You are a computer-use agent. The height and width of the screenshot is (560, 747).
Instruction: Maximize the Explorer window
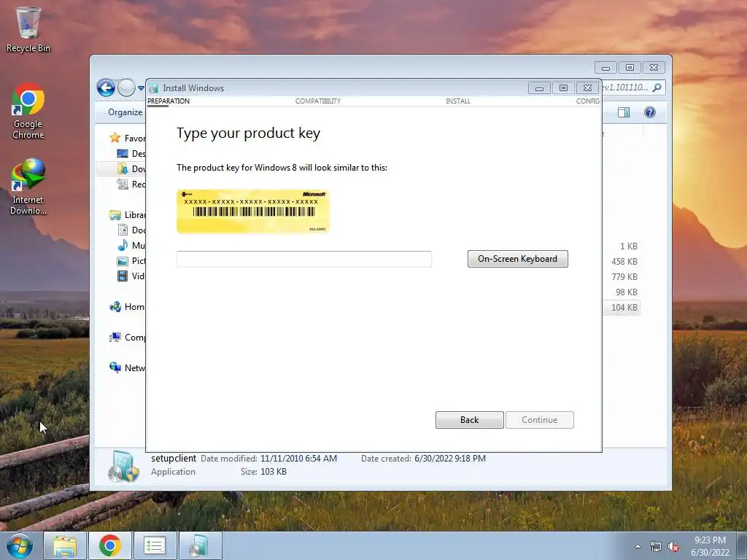pyautogui.click(x=630, y=68)
